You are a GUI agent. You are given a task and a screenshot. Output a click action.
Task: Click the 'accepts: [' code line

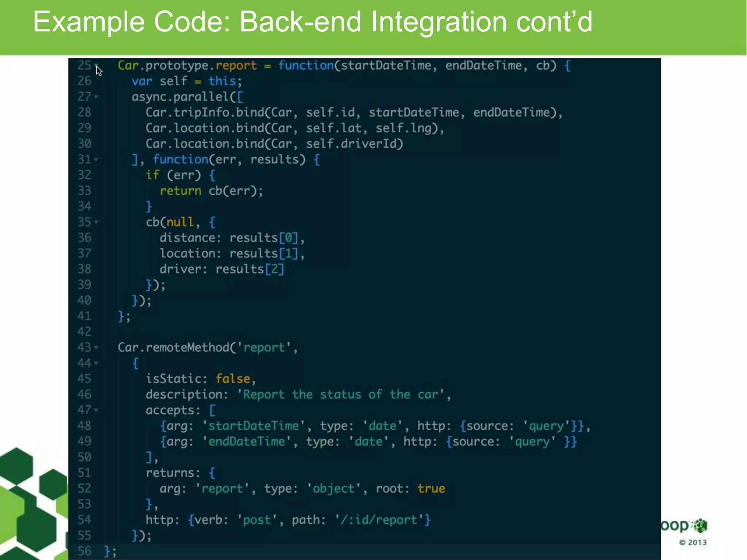point(181,410)
